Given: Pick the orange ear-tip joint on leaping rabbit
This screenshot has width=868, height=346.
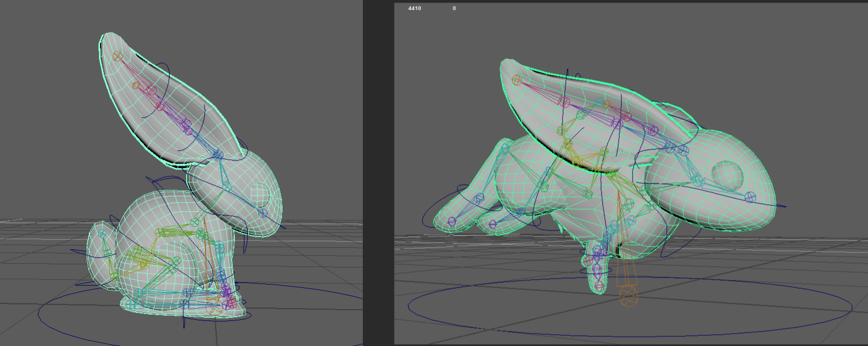Looking at the screenshot, I should coord(516,80).
